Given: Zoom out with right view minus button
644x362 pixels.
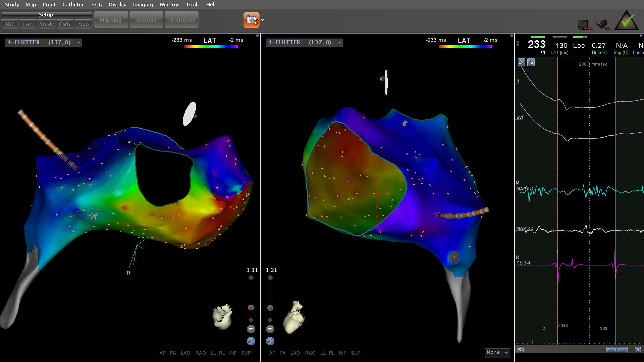Looking at the screenshot, I should click(270, 320).
